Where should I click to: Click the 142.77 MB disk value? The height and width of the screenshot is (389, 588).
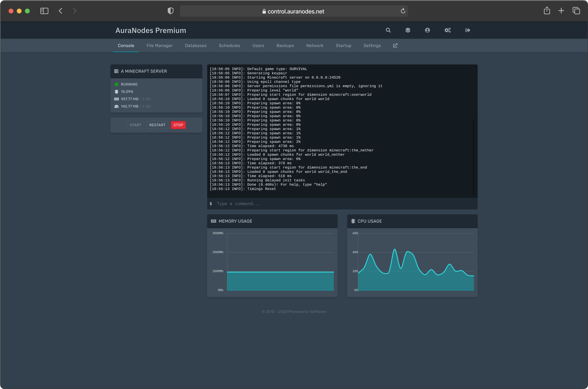point(129,106)
